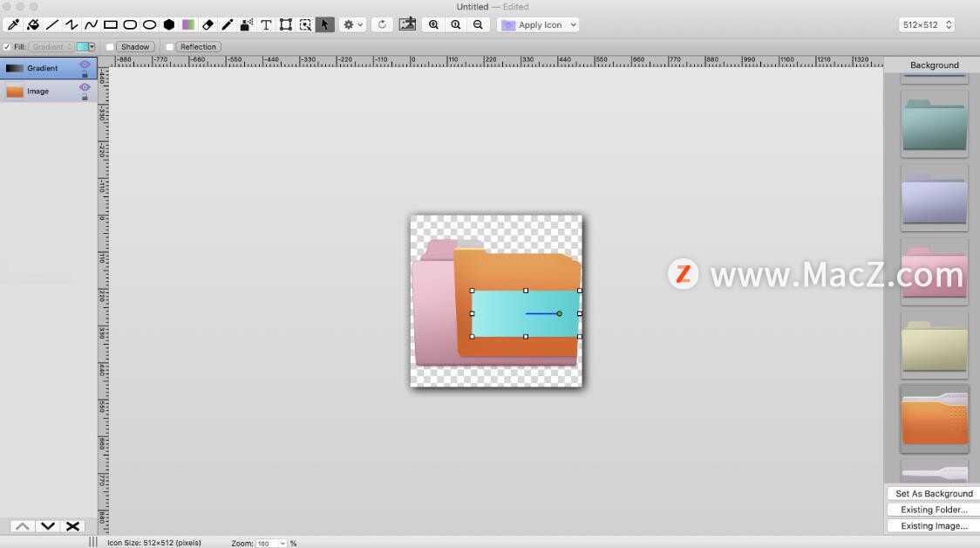Screen dimensions: 980x548
Task: Select the marquee selection tool
Action: 305,25
